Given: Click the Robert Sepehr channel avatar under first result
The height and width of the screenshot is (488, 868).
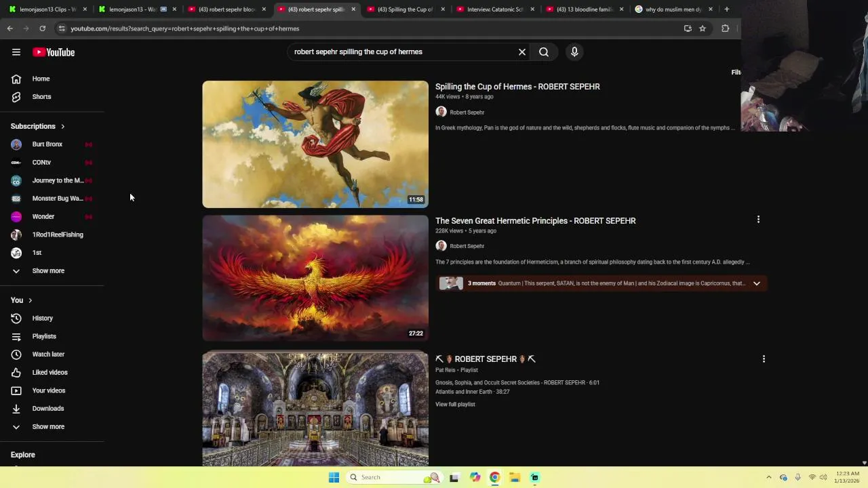Looking at the screenshot, I should (441, 112).
